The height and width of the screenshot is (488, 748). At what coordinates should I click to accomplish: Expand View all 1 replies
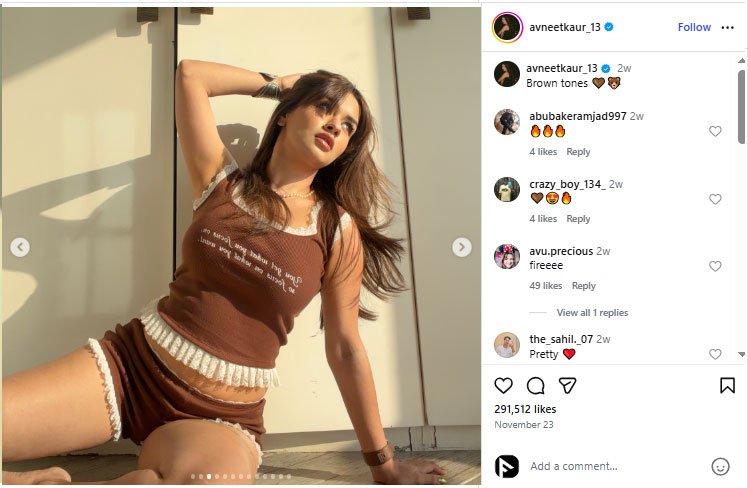[592, 313]
